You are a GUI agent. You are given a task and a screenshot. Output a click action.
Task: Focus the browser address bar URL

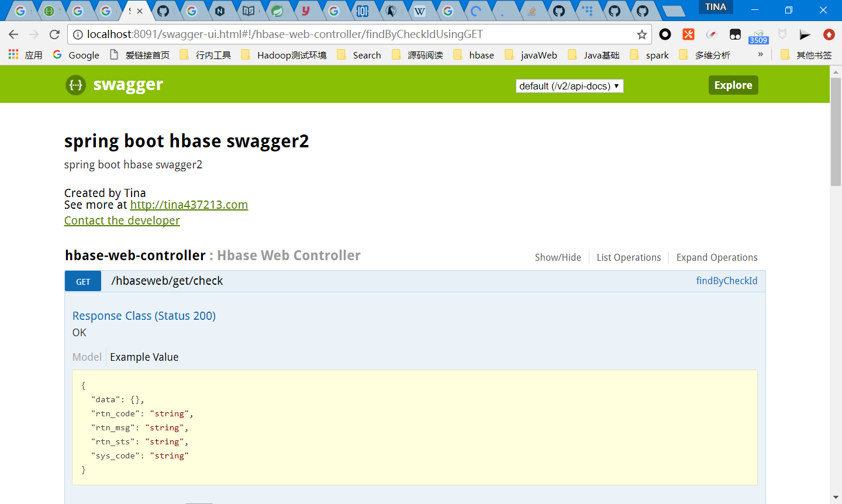point(285,34)
